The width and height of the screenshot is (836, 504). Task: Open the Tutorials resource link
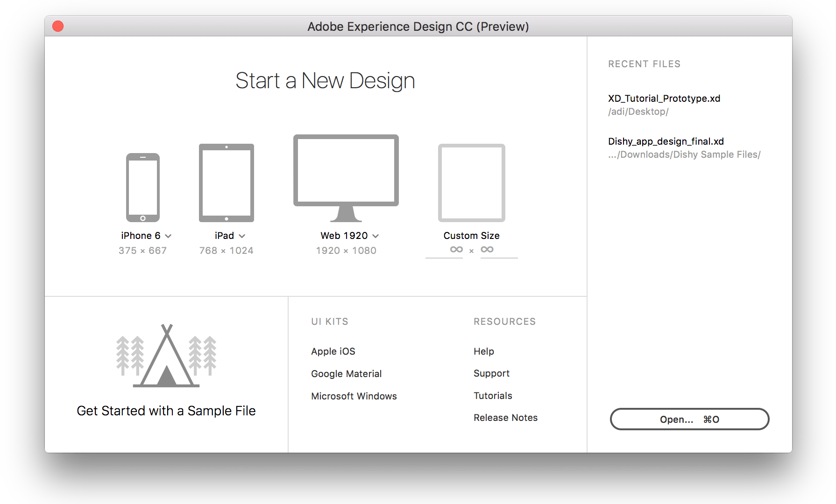pyautogui.click(x=492, y=395)
